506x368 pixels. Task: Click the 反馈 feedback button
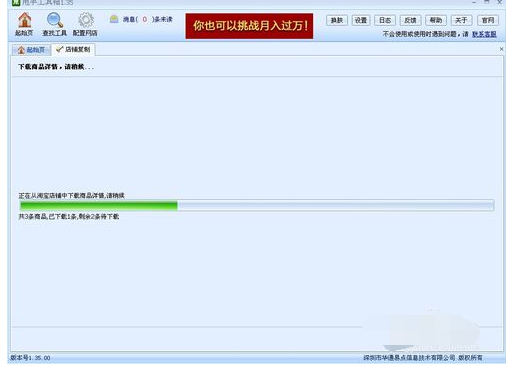coord(410,20)
